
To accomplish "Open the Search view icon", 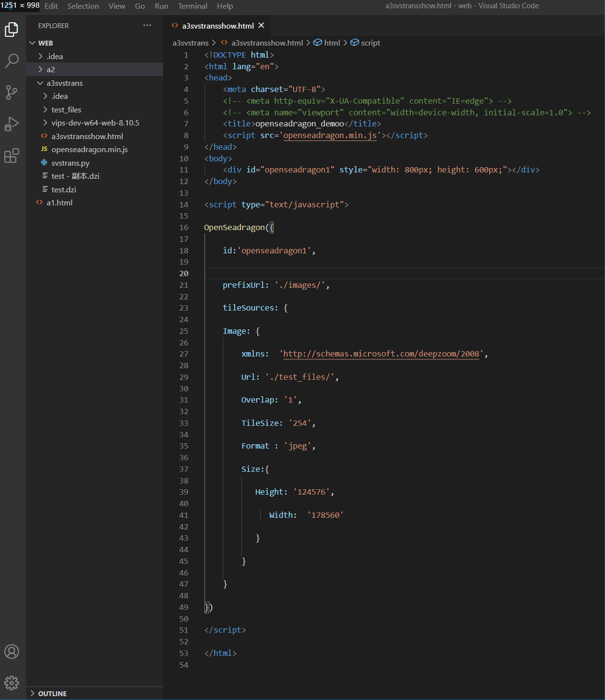I will (12, 61).
